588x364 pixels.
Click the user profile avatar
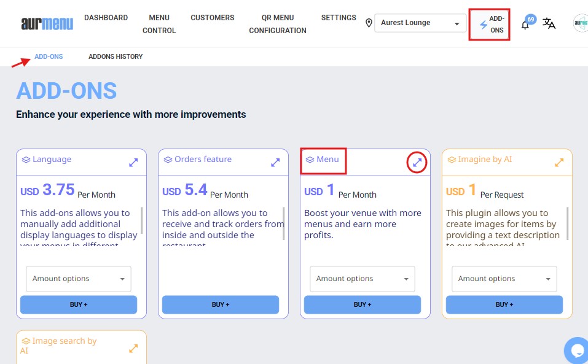(x=581, y=24)
